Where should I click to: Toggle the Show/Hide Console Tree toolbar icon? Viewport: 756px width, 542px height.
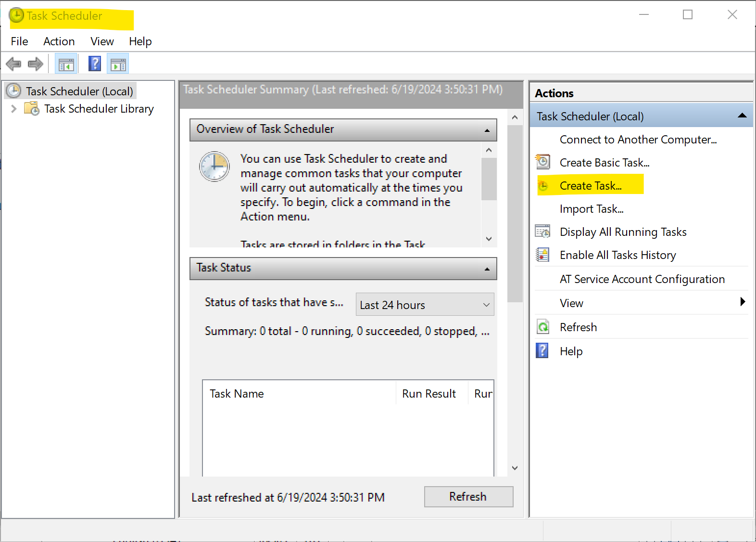66,64
